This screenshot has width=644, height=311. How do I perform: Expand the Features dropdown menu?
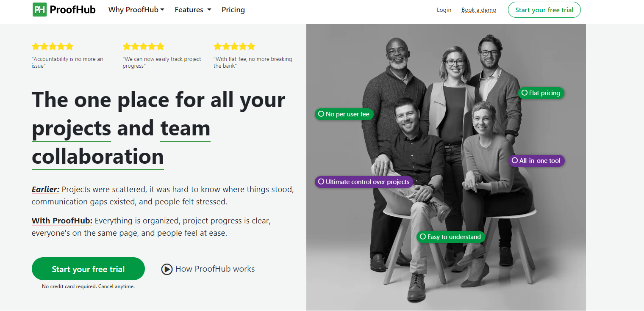[x=193, y=10]
